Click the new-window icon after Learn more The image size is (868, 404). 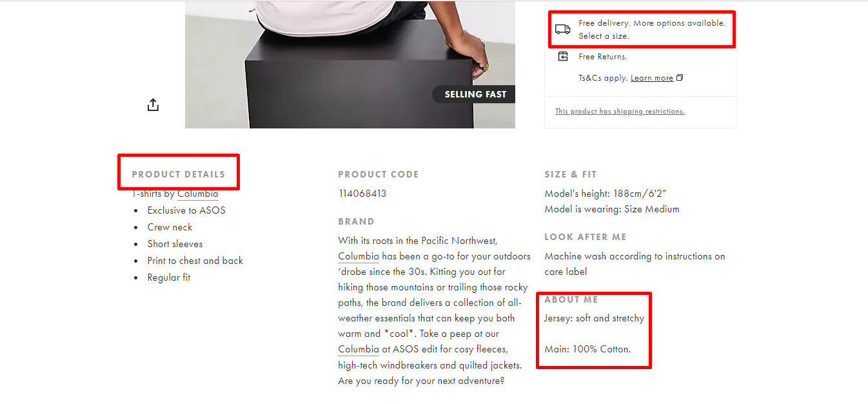pyautogui.click(x=680, y=78)
